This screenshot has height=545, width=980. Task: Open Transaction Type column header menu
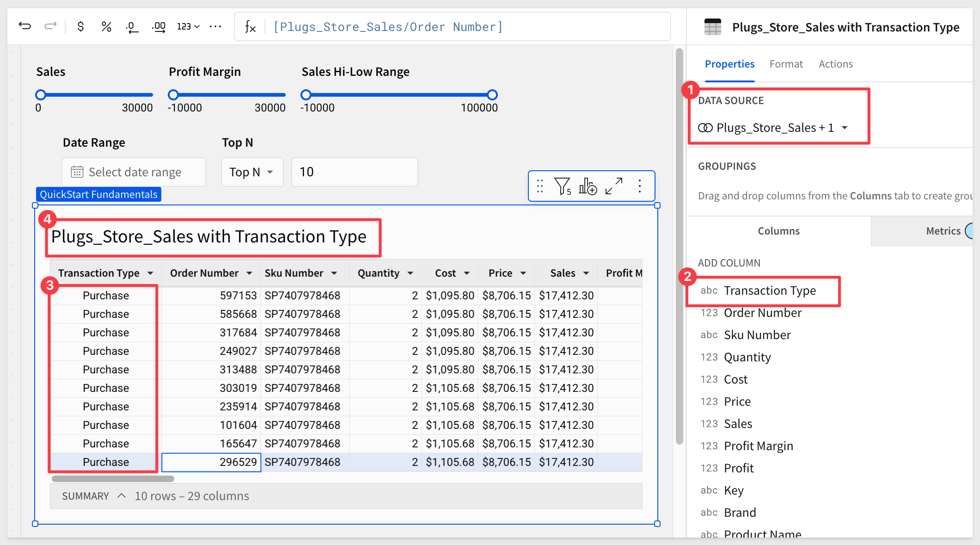coord(150,273)
